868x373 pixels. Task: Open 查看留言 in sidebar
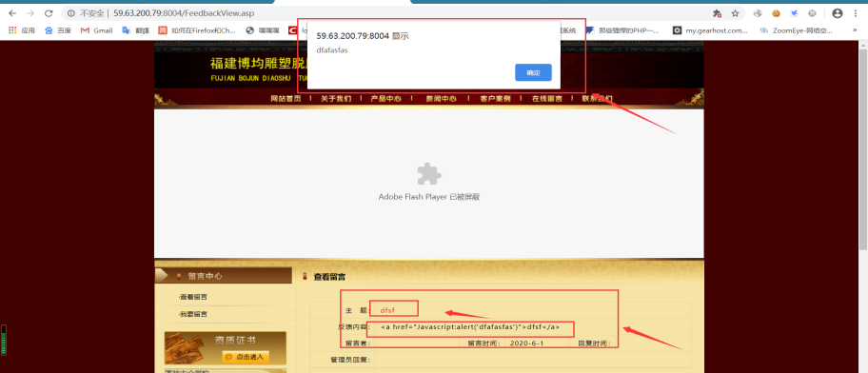pos(193,297)
